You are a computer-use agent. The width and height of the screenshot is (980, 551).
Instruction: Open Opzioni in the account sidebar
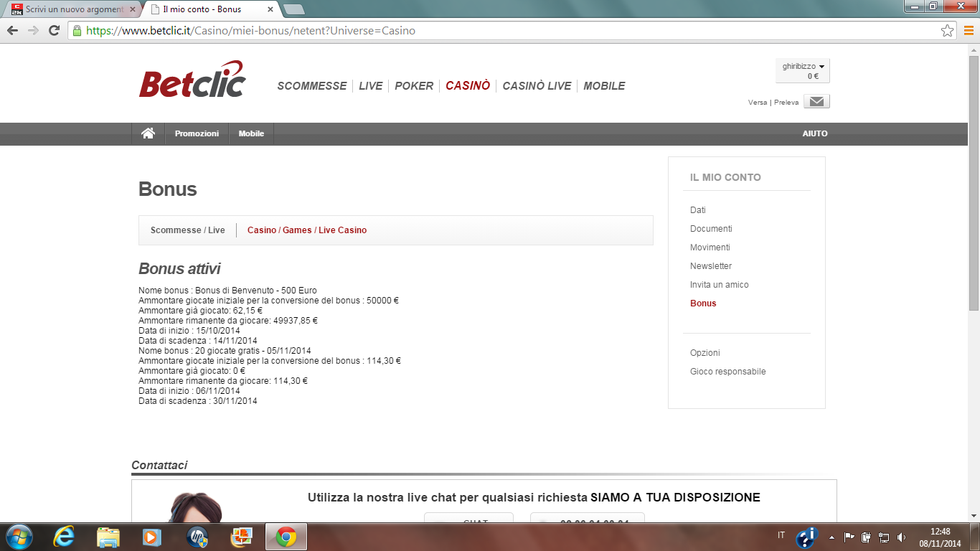pyautogui.click(x=705, y=353)
